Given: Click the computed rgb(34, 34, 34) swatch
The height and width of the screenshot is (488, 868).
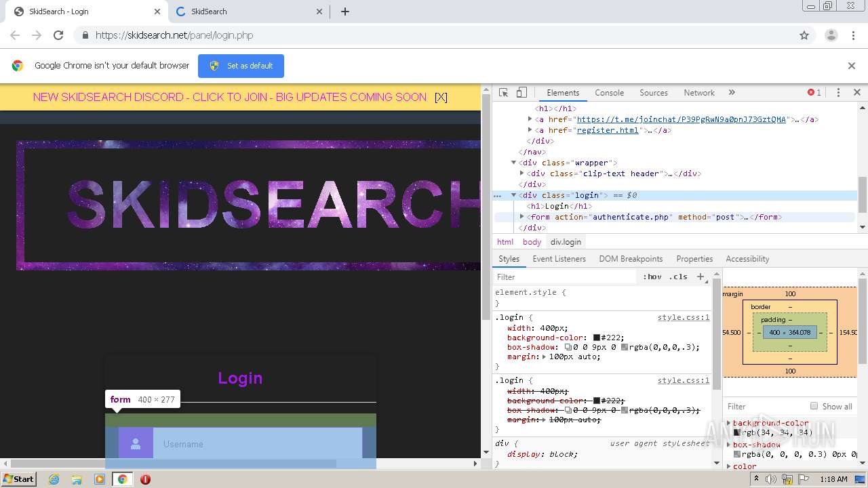Looking at the screenshot, I should pos(737,432).
